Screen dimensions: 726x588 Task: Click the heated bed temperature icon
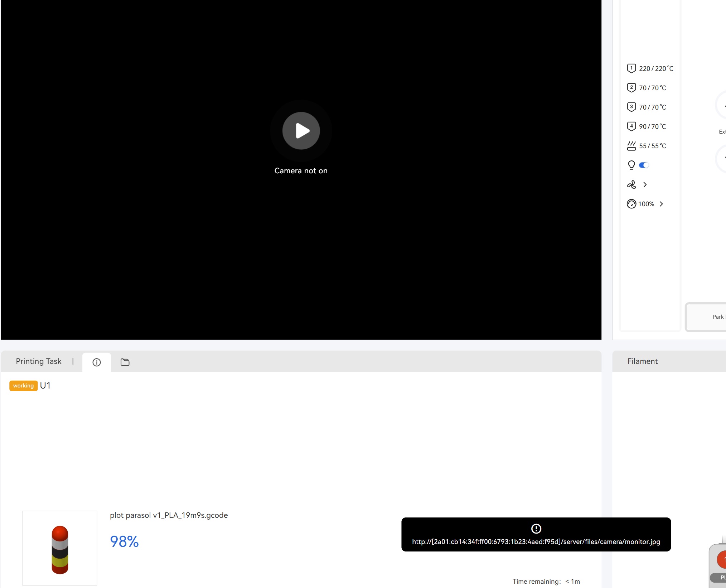[631, 146]
